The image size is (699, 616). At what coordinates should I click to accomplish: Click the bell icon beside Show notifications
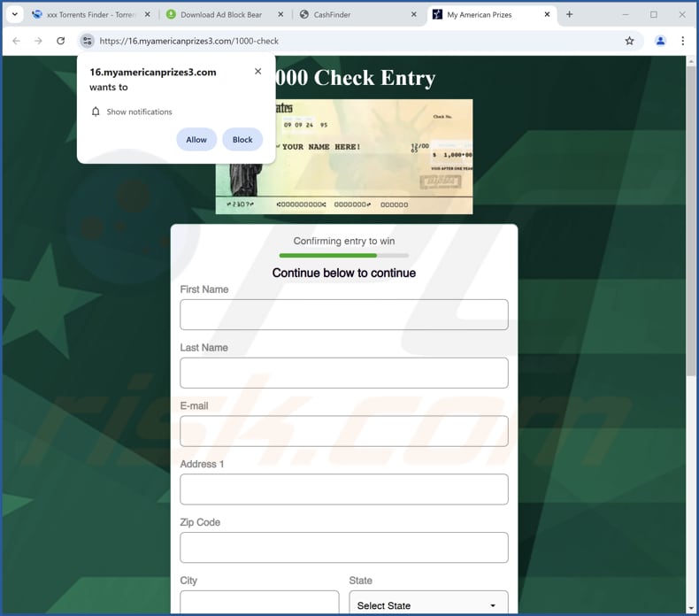(x=96, y=112)
